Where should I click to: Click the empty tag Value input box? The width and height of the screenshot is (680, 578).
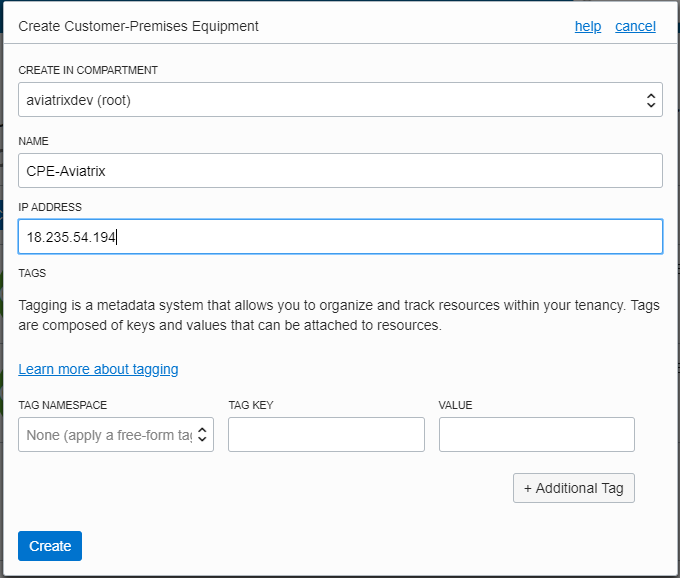[x=536, y=435]
